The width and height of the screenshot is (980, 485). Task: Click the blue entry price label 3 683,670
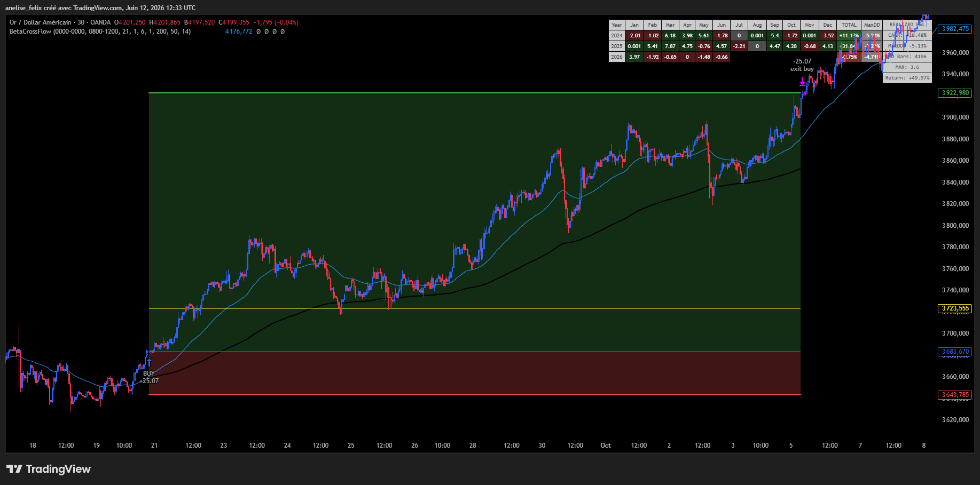[x=955, y=352]
